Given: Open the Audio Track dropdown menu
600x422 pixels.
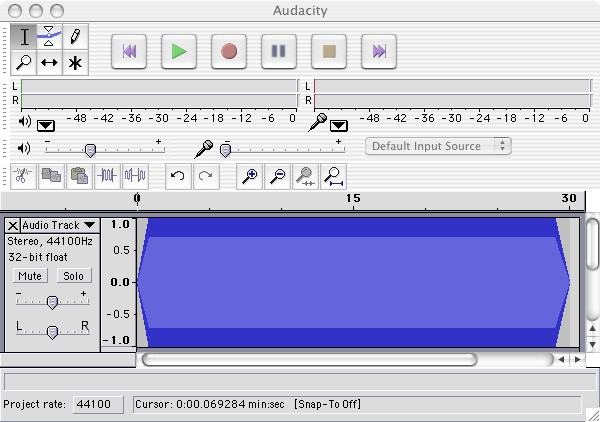Looking at the screenshot, I should point(59,225).
